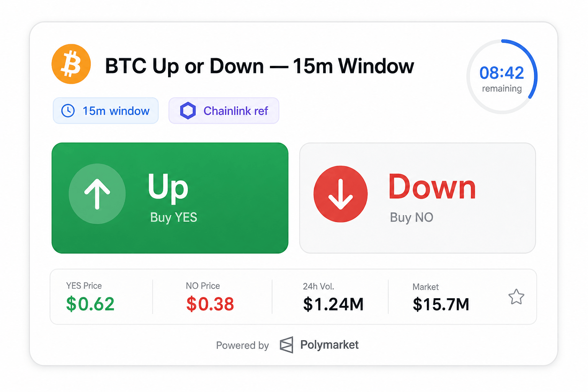Select the green Up Buy YES button
Screen dimensions: 588x392
click(170, 198)
